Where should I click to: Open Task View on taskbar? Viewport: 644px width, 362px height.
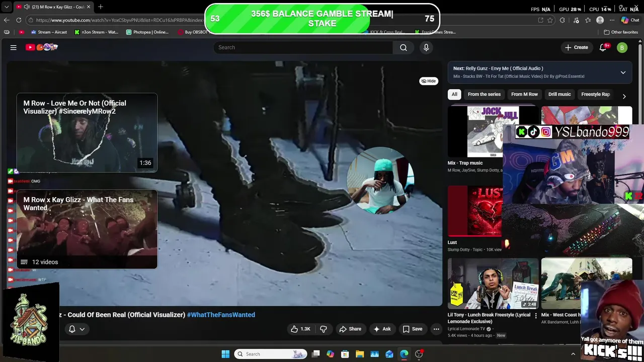click(315, 354)
